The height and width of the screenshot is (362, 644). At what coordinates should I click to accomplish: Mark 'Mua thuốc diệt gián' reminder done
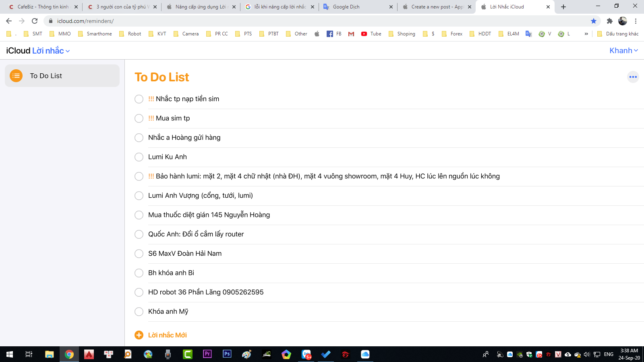(139, 215)
